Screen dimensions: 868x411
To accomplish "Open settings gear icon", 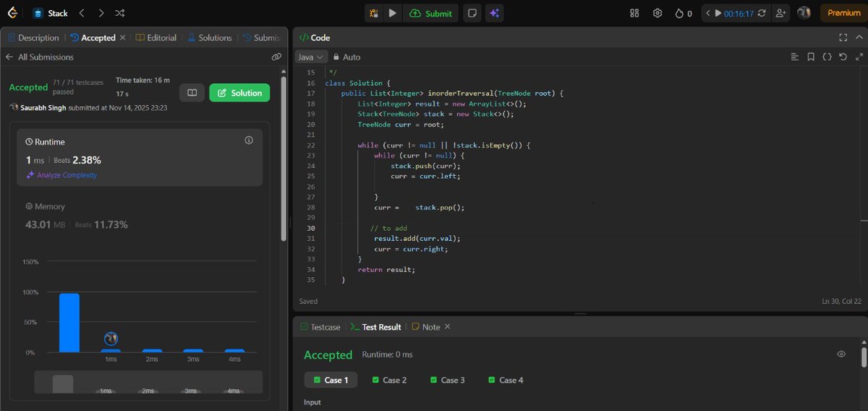I will (x=658, y=13).
